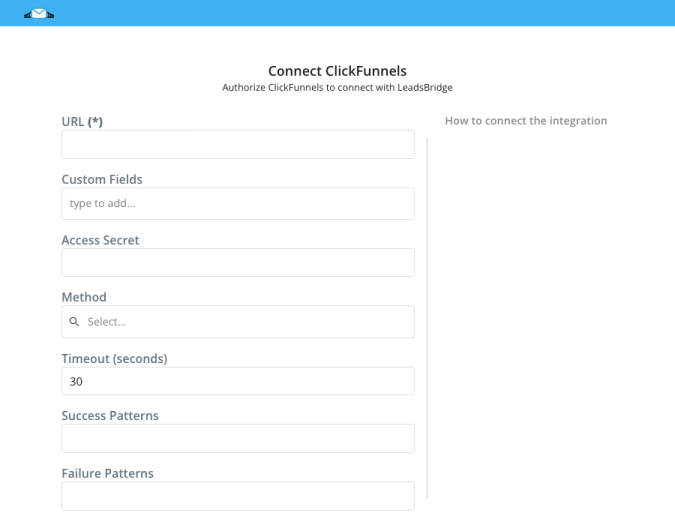Click the 'Method' label above the dropdown
The height and width of the screenshot is (525, 675).
(84, 297)
